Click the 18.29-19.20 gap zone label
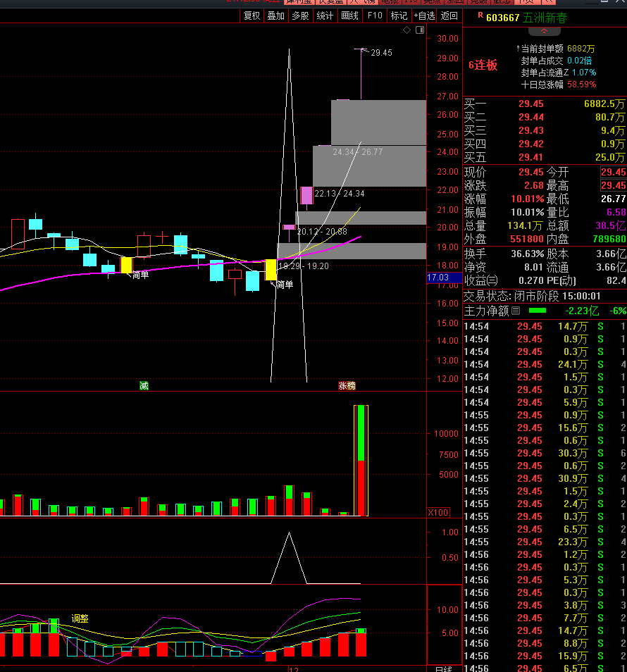Viewport: 627px width, 672px height. pos(304,266)
